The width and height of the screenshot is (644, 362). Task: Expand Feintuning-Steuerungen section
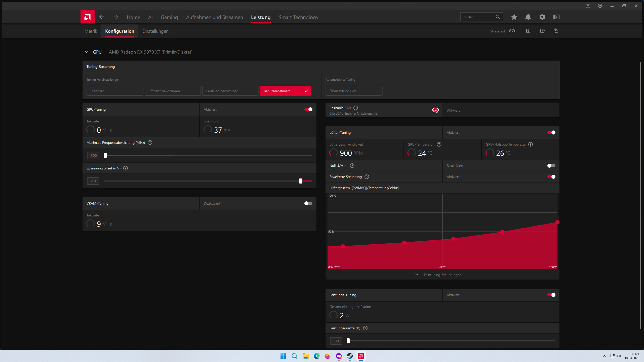coord(442,275)
